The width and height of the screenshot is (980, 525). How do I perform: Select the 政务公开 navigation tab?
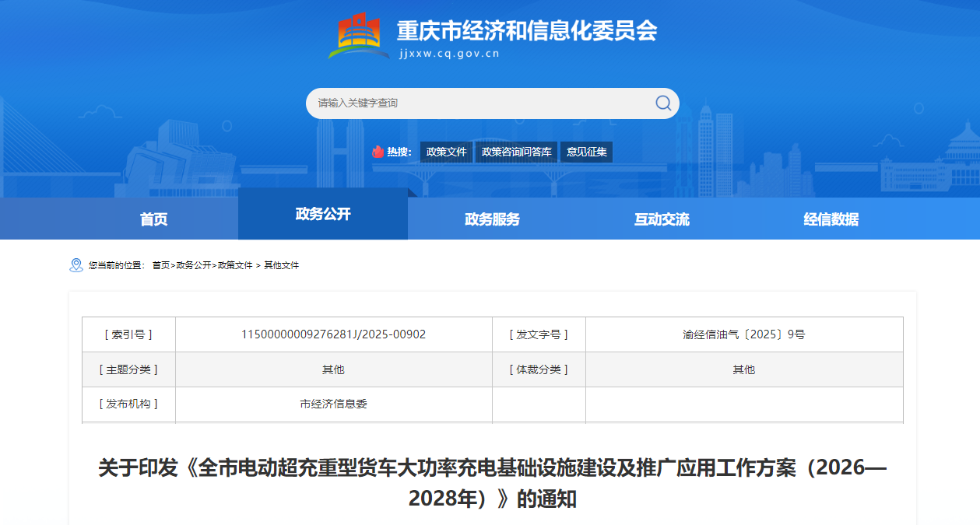pyautogui.click(x=323, y=214)
